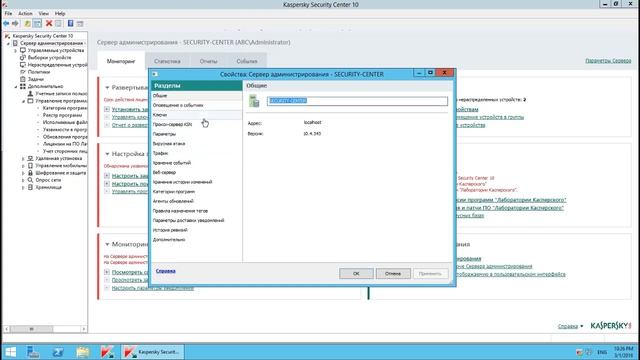Click the Хранилища storage icon
The width and height of the screenshot is (640, 360).
click(30, 187)
